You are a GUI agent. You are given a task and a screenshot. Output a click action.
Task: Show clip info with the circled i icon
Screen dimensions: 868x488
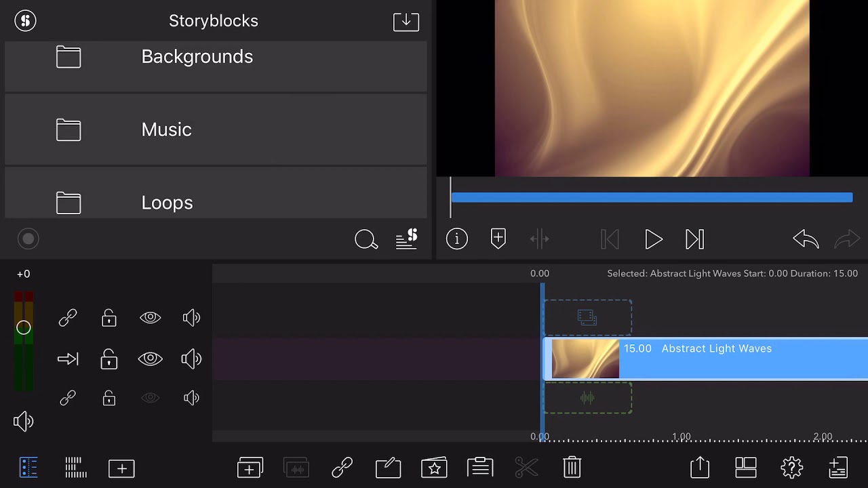point(457,239)
